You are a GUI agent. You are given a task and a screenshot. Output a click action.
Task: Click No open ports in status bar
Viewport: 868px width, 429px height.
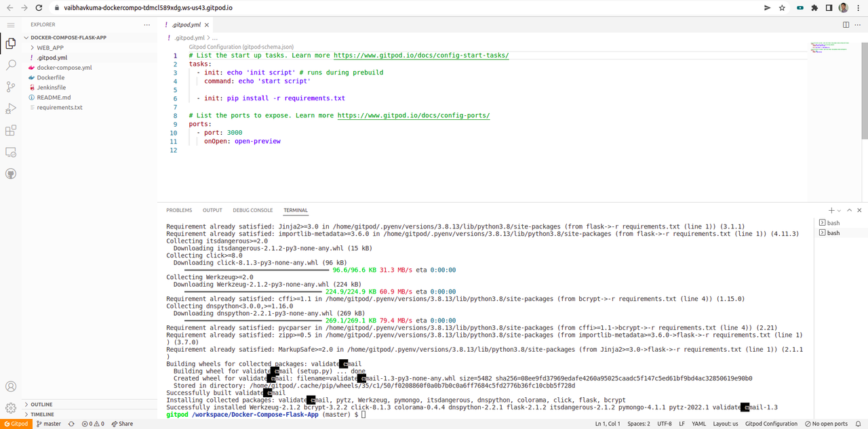(x=825, y=424)
